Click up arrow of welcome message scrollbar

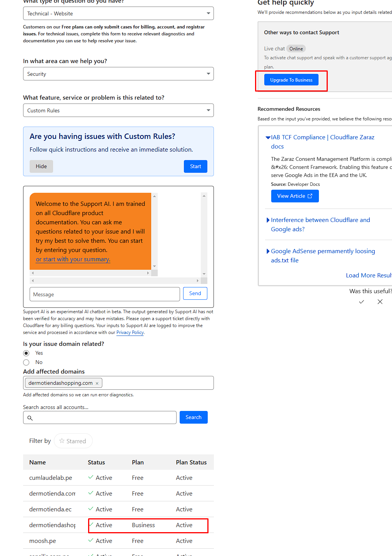(154, 196)
